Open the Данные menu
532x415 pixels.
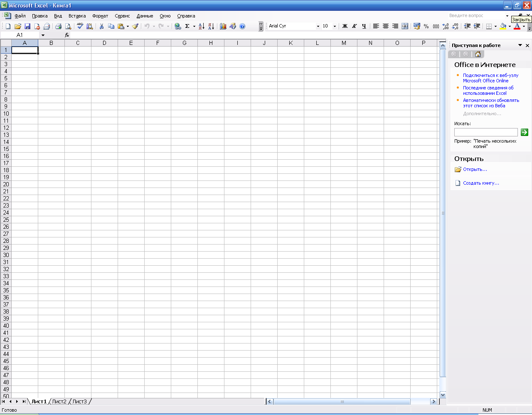tap(145, 16)
